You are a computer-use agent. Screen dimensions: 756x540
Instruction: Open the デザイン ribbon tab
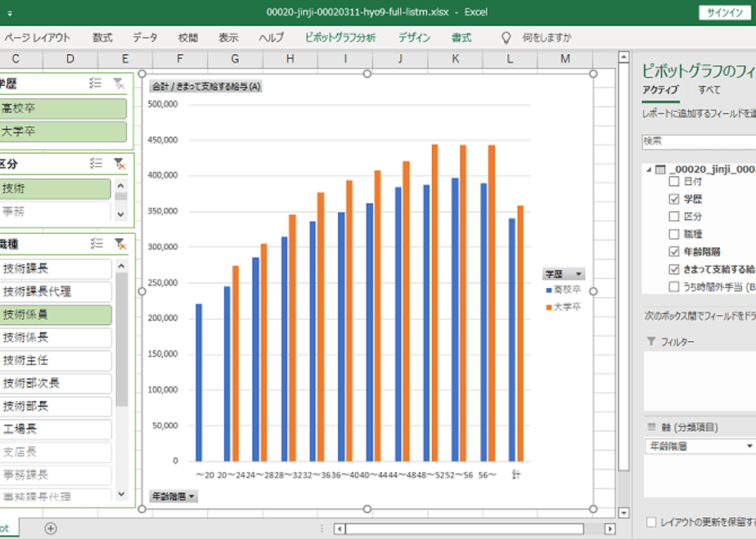tap(414, 38)
